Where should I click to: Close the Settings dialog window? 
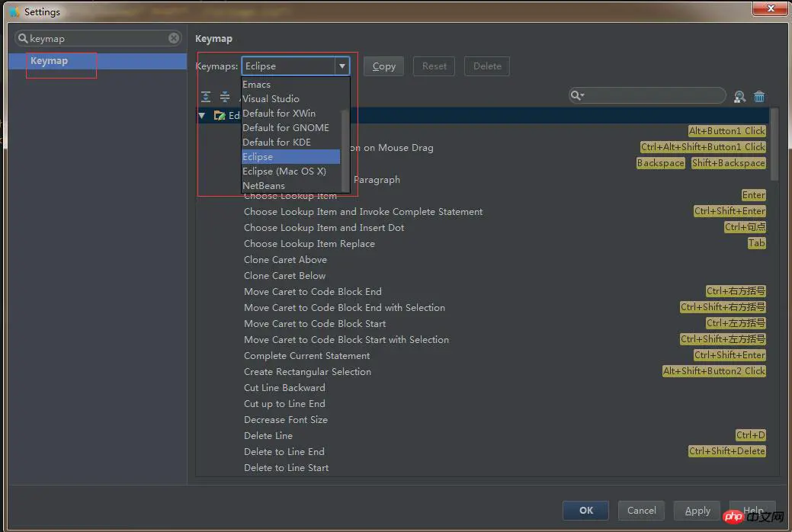pos(770,8)
